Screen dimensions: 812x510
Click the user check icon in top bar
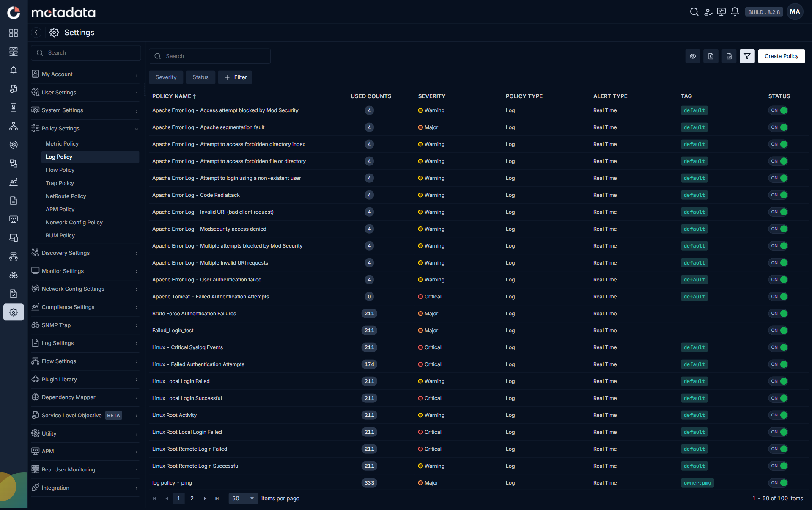708,12
